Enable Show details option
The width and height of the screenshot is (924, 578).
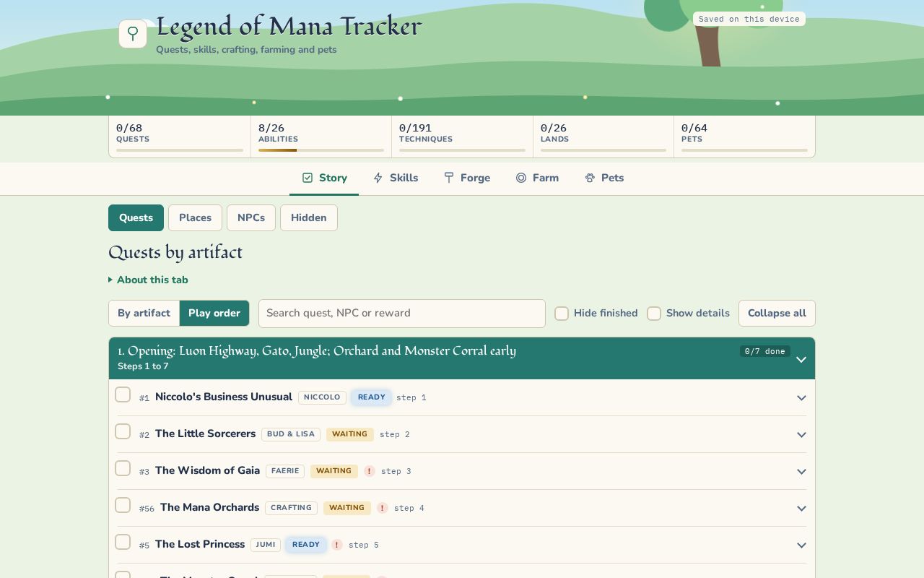click(x=654, y=314)
